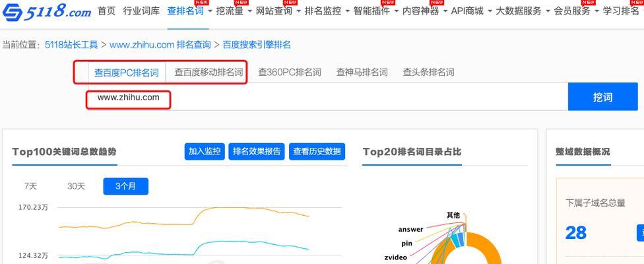The height and width of the screenshot is (264, 644).
Task: Expand the API商城 dropdown arrow
Action: click(x=490, y=11)
